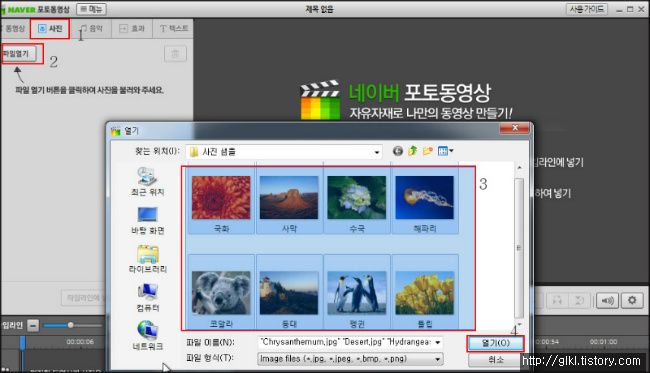The width and height of the screenshot is (650, 373).
Task: Open the view menu icon dropdown
Action: 446,151
